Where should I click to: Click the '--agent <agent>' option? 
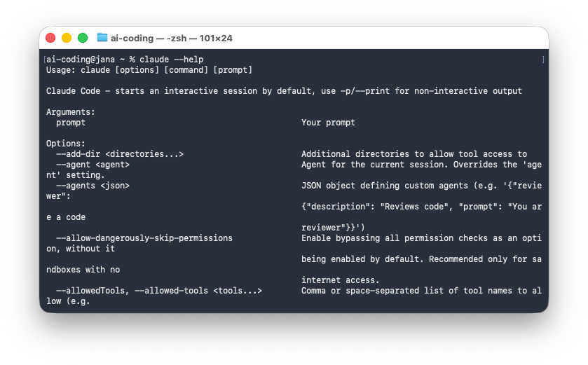click(x=93, y=165)
